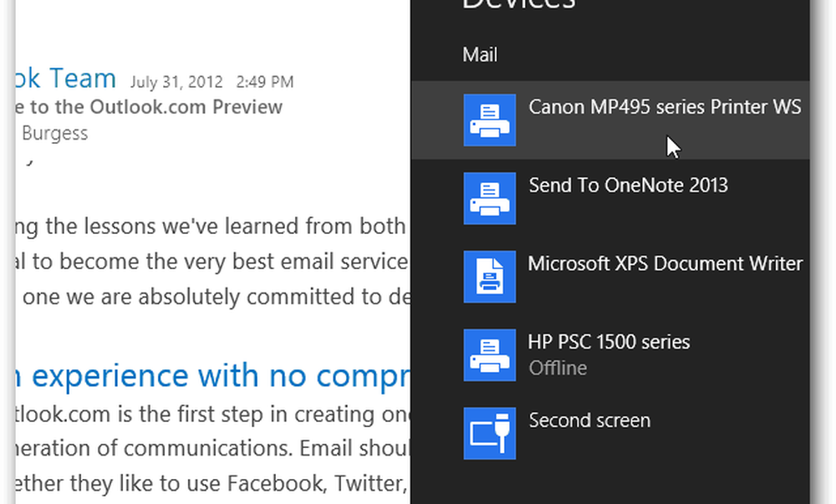Open Second screen option
This screenshot has width=836, height=504.
coord(610,433)
